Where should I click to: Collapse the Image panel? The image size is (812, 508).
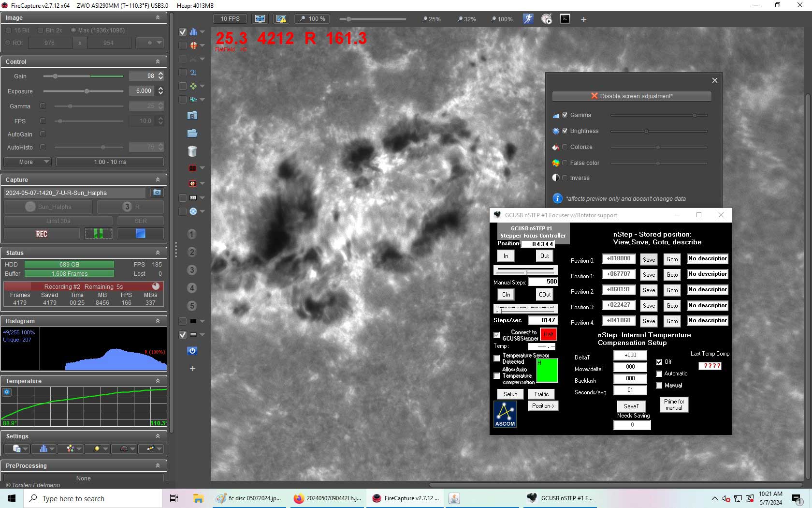(158, 17)
